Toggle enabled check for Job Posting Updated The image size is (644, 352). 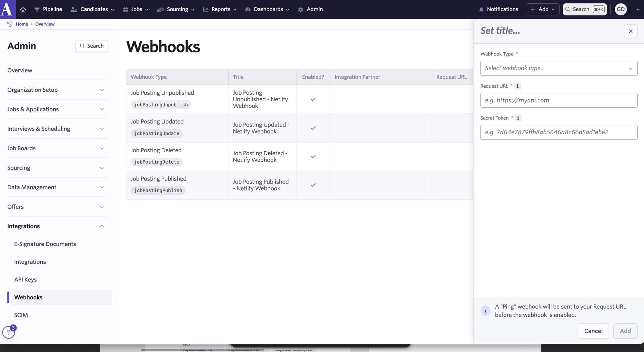pos(313,128)
